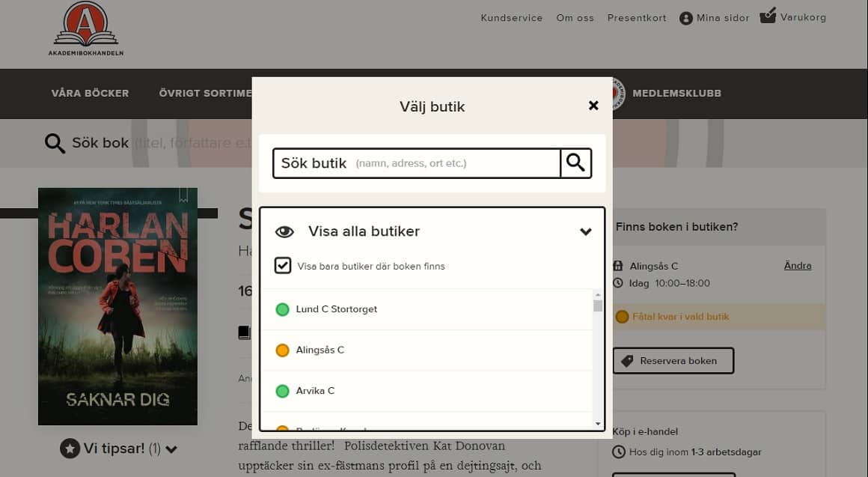868x477 pixels.
Task: Click the Finns boken i butiken heading
Action: [x=677, y=227]
